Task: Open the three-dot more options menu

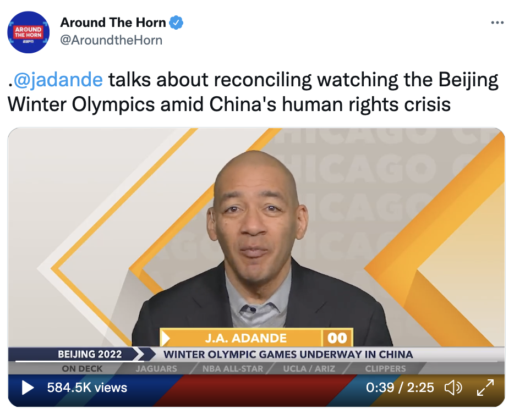Action: 497,23
